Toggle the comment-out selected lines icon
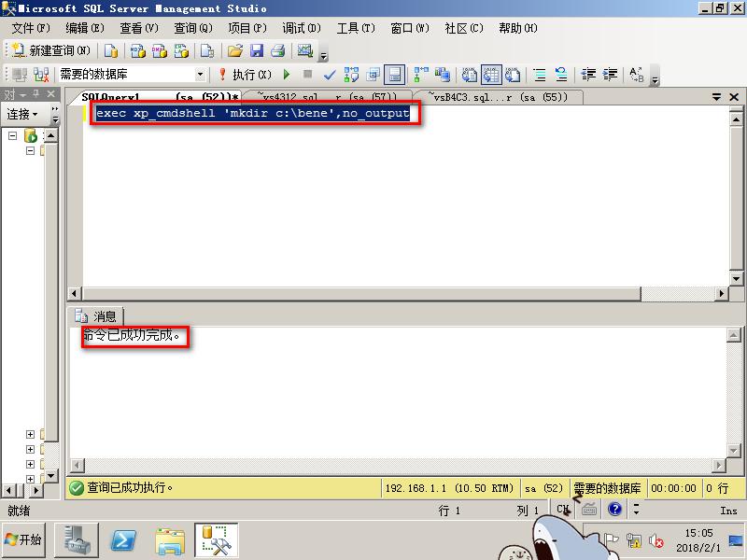The width and height of the screenshot is (747, 560). click(x=540, y=73)
